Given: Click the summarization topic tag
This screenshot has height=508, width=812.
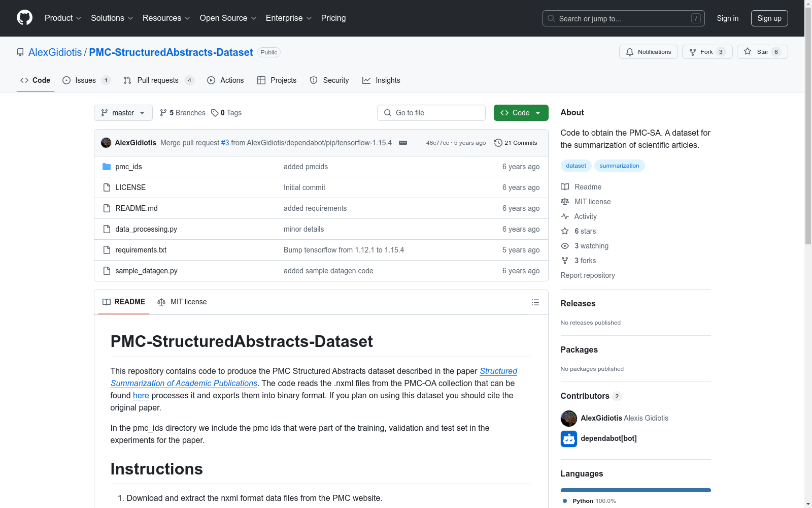Looking at the screenshot, I should 619,166.
